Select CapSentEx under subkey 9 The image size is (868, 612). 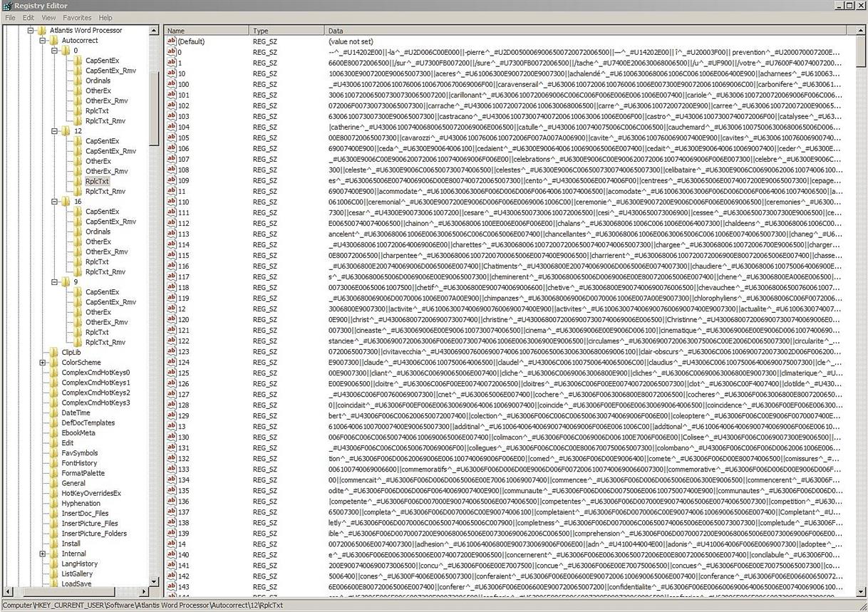click(x=103, y=292)
